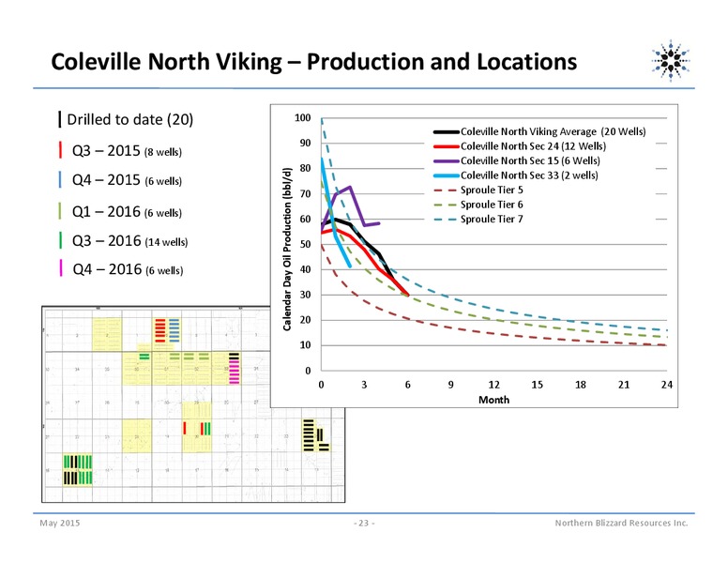The height and width of the screenshot is (563, 728).
Task: Click the y-axis value '50'
Action: click(305, 244)
